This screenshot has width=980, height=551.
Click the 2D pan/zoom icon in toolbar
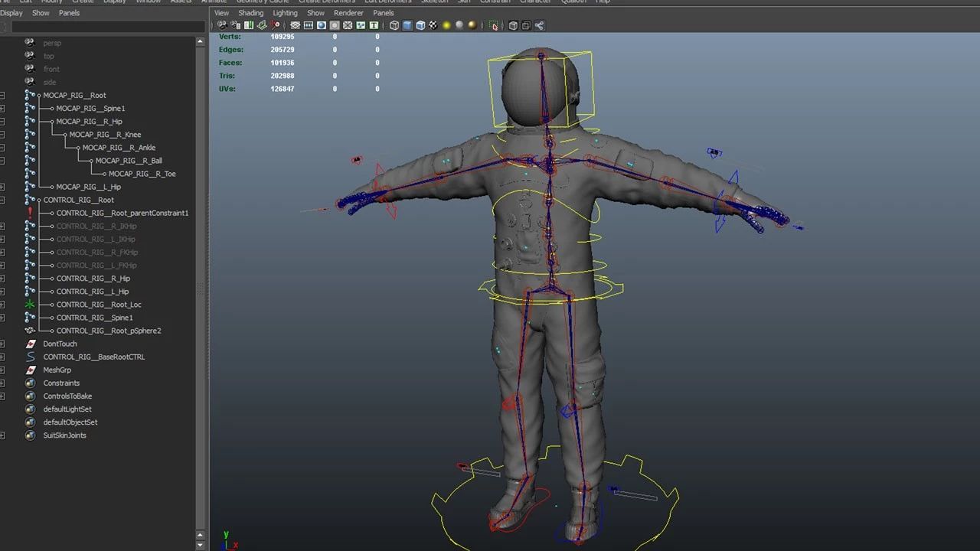tap(275, 25)
